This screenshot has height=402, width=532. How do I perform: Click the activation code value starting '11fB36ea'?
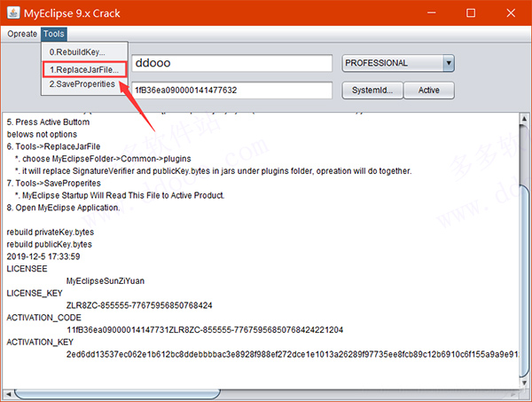click(x=205, y=330)
